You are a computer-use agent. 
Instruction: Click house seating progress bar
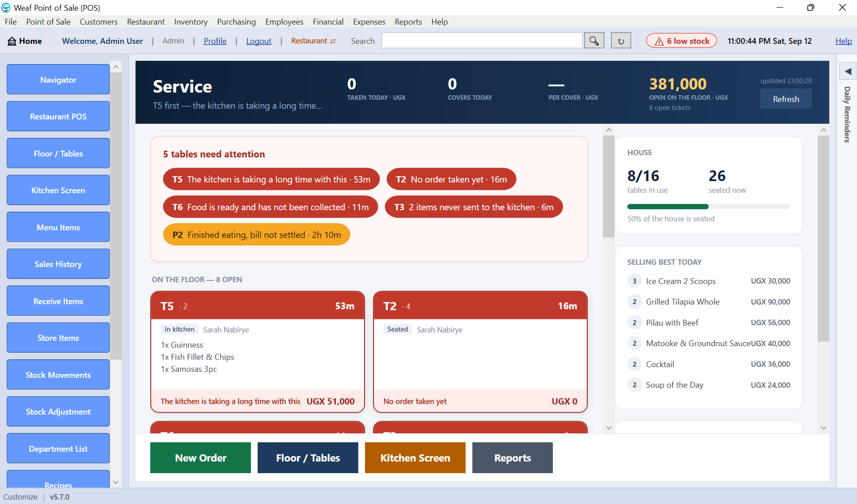(x=709, y=207)
